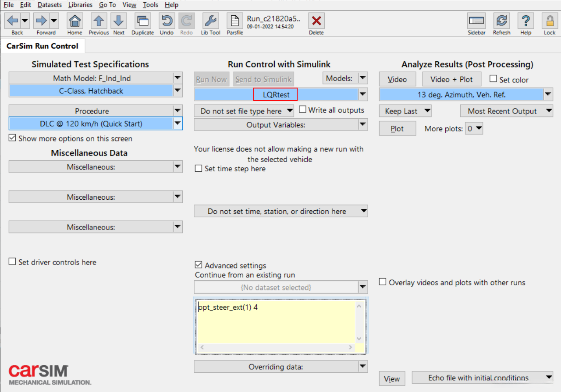Screen dimensions: 561x392
Task: Enable Overlay videos and plots with other runs
Action: pyautogui.click(x=383, y=282)
